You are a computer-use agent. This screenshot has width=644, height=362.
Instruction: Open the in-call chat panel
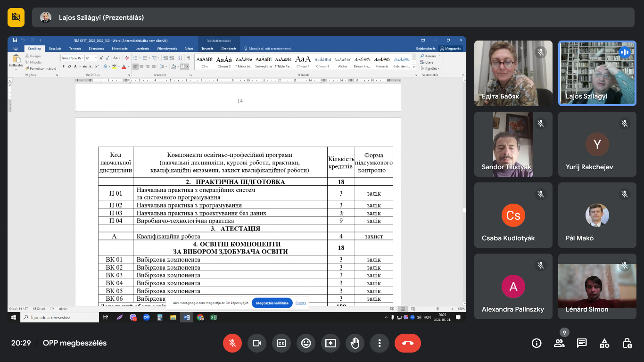582,343
